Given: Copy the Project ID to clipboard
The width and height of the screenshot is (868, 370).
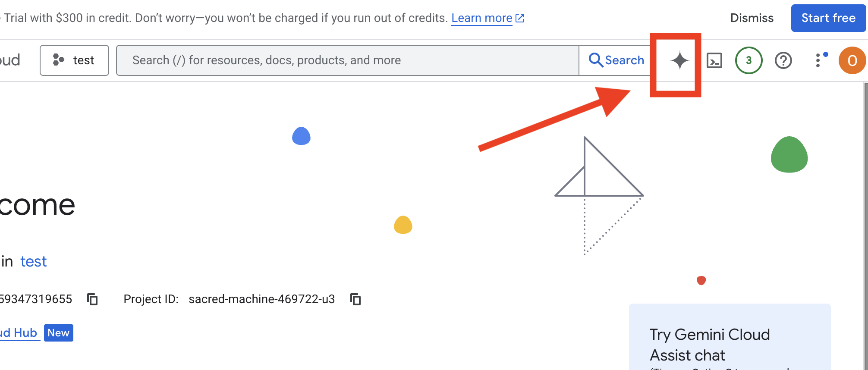Looking at the screenshot, I should pyautogui.click(x=355, y=299).
